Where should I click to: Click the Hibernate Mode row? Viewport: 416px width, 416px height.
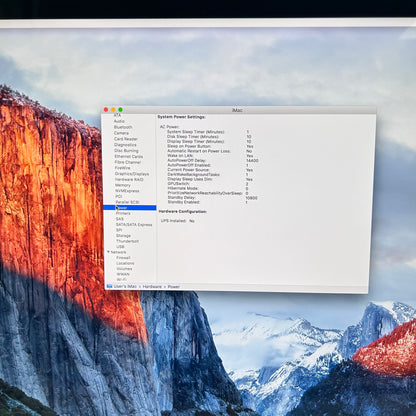[208, 188]
